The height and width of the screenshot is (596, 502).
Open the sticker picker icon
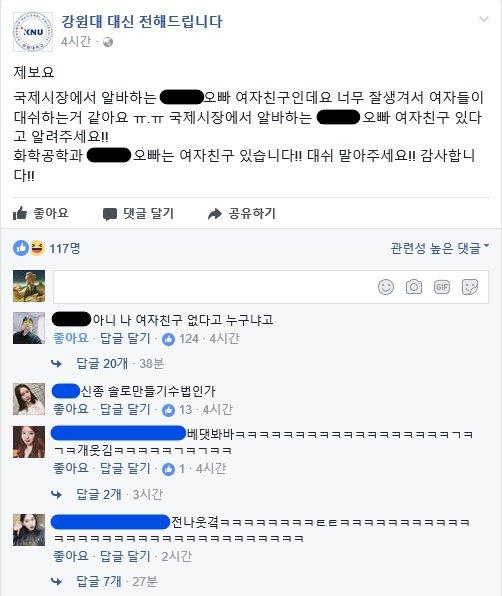click(x=470, y=287)
